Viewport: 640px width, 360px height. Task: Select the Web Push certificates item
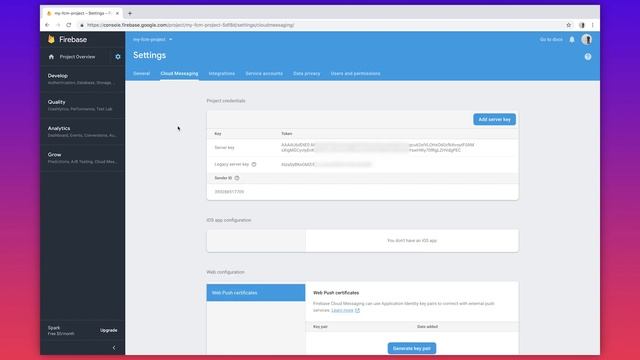pyautogui.click(x=256, y=293)
